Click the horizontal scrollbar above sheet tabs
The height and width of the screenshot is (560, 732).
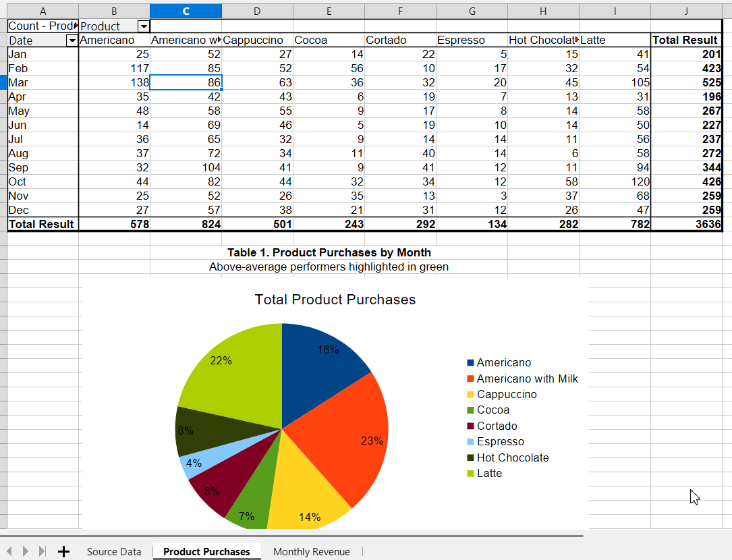pos(291,536)
